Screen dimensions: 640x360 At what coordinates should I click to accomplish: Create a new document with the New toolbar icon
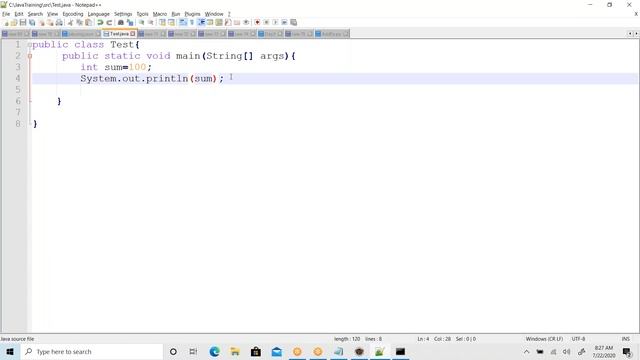pos(6,22)
